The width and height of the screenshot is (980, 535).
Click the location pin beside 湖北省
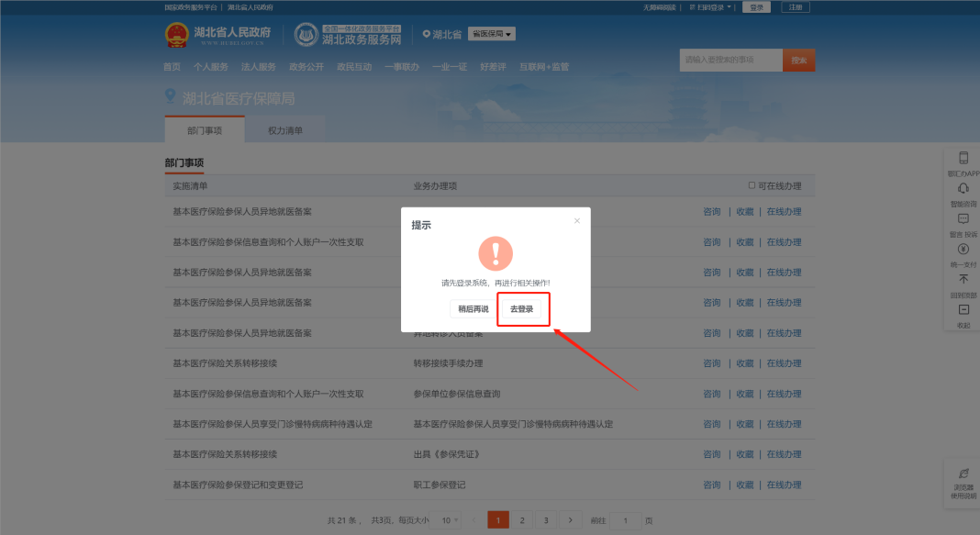[427, 34]
